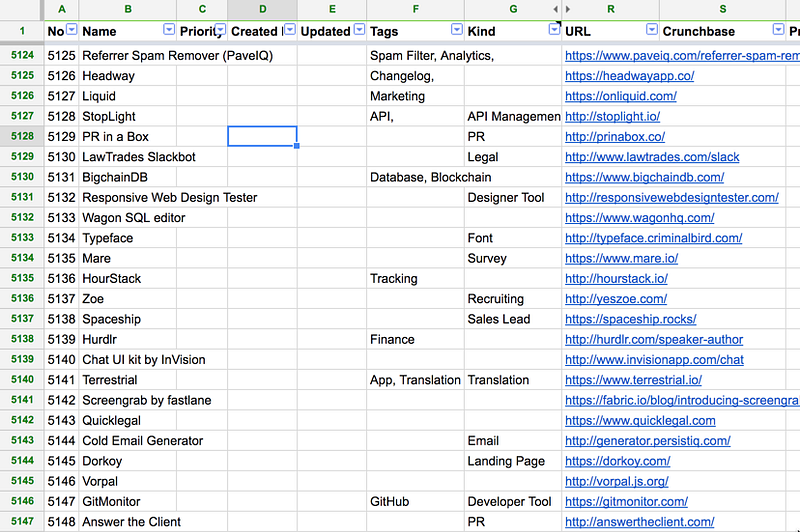Screen dimensions: 800x532
Task: Open the wagonhq.com link
Action: click(640, 218)
